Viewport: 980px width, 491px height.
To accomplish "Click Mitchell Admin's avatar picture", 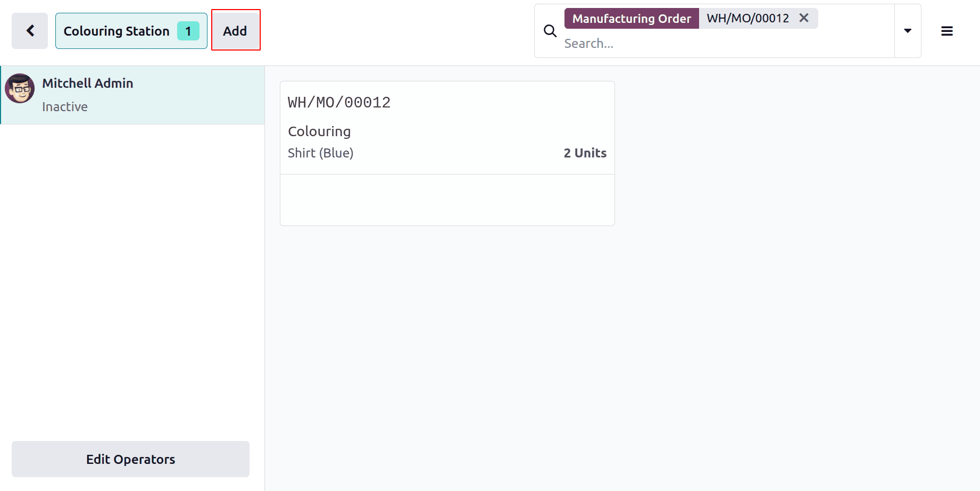I will tap(20, 88).
